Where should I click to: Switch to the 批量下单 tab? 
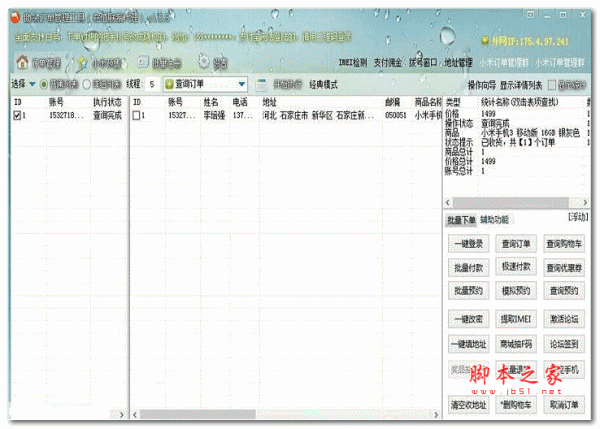click(x=461, y=219)
